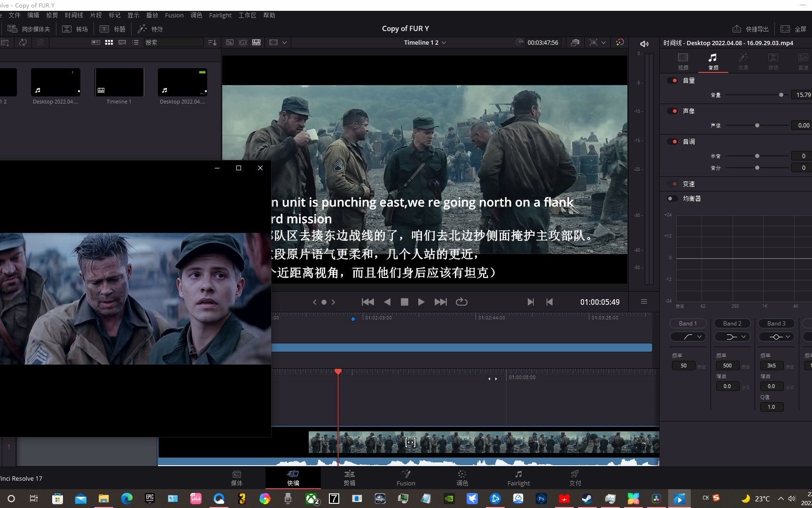This screenshot has width=812, height=508.
Task: Adjust the volume (音量) slider handle
Action: 781,95
